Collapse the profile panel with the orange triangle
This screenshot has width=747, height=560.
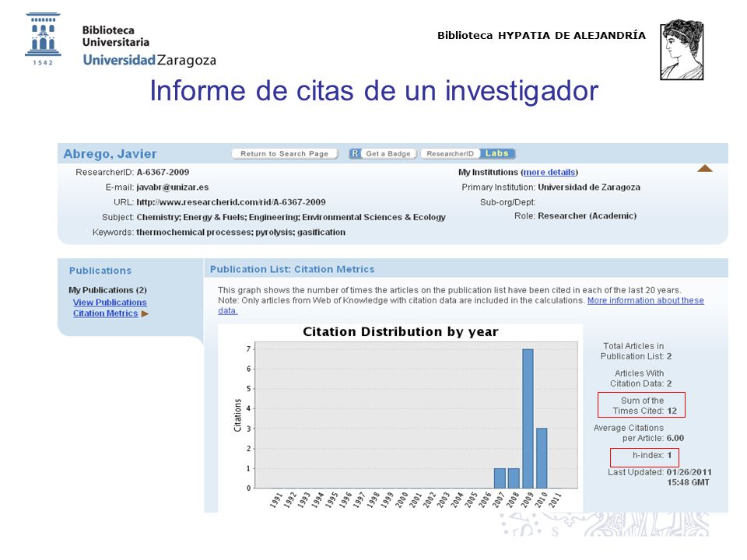click(x=705, y=168)
